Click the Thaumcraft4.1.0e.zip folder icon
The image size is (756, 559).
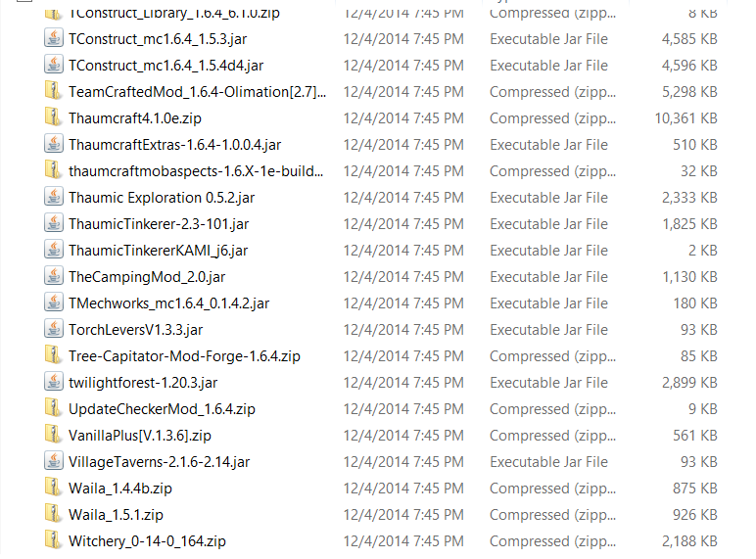tap(54, 117)
